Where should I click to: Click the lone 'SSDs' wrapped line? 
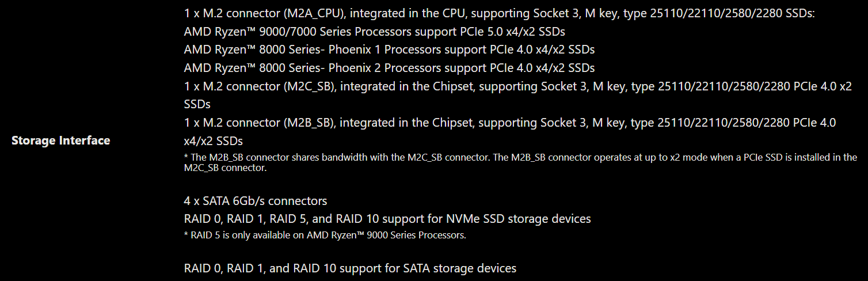(197, 104)
